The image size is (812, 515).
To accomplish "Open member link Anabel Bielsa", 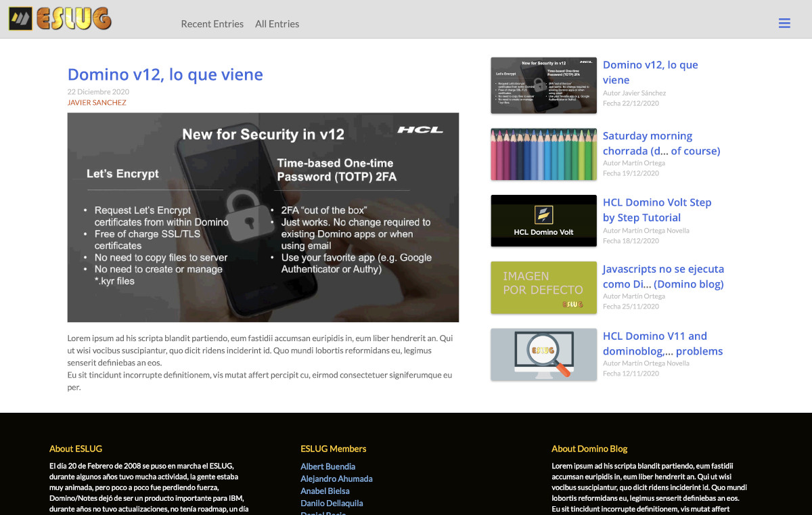I will click(325, 491).
